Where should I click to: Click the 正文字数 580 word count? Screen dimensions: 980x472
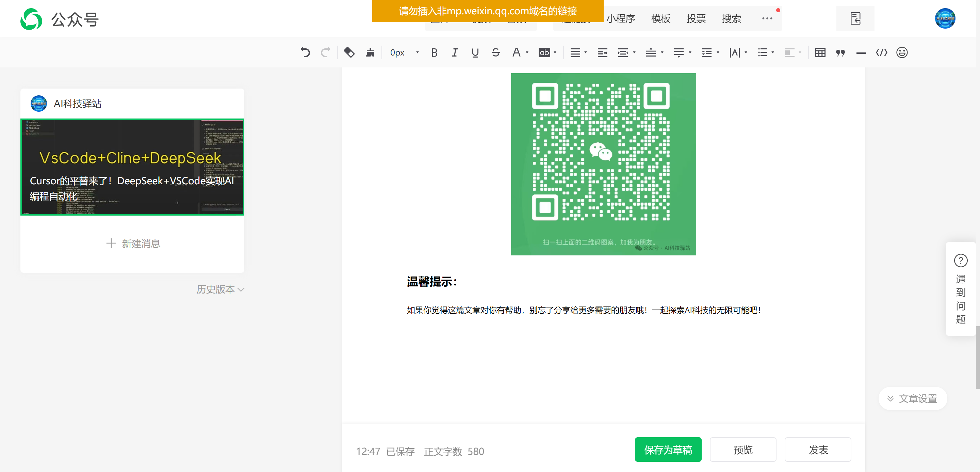454,452
